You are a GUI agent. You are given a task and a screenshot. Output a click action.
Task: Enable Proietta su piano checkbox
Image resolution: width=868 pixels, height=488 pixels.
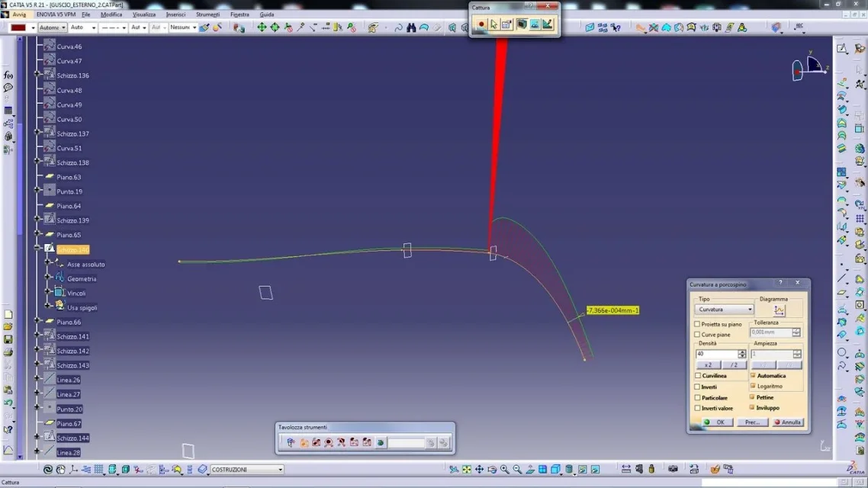click(x=697, y=324)
